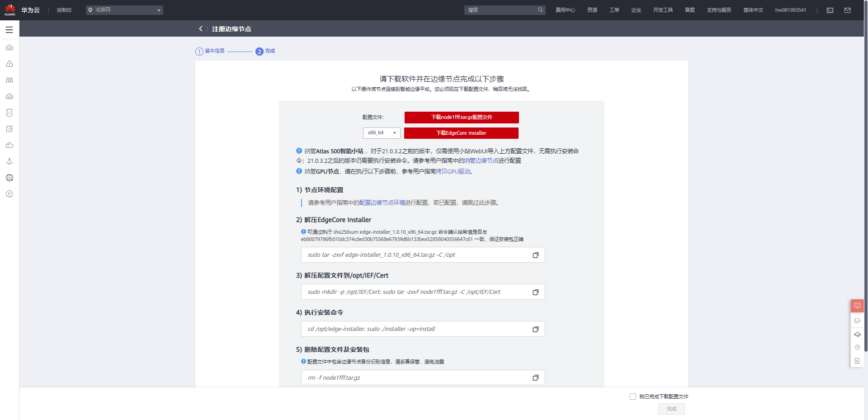Open the cloud shell terminal icon

pyautogui.click(x=830, y=10)
